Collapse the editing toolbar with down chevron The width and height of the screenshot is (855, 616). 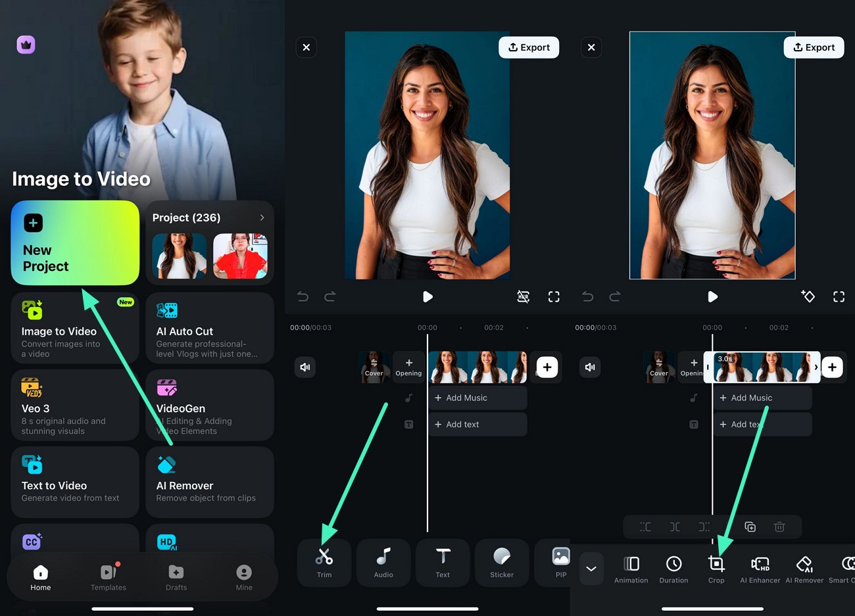(x=591, y=568)
